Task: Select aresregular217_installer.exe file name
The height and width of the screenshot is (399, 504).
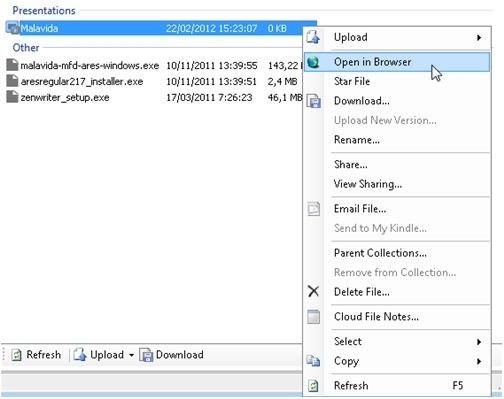Action: pos(82,81)
